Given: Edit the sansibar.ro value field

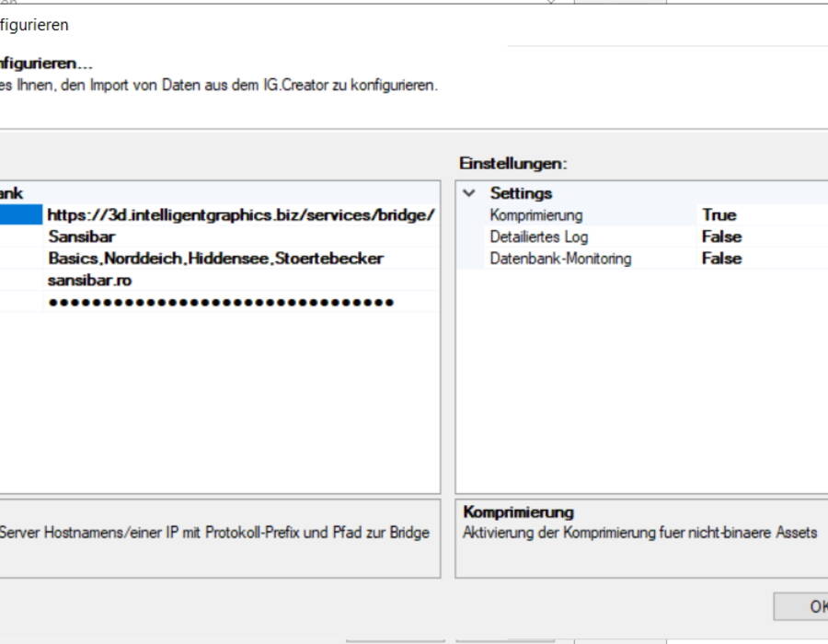Looking at the screenshot, I should coord(241,280).
